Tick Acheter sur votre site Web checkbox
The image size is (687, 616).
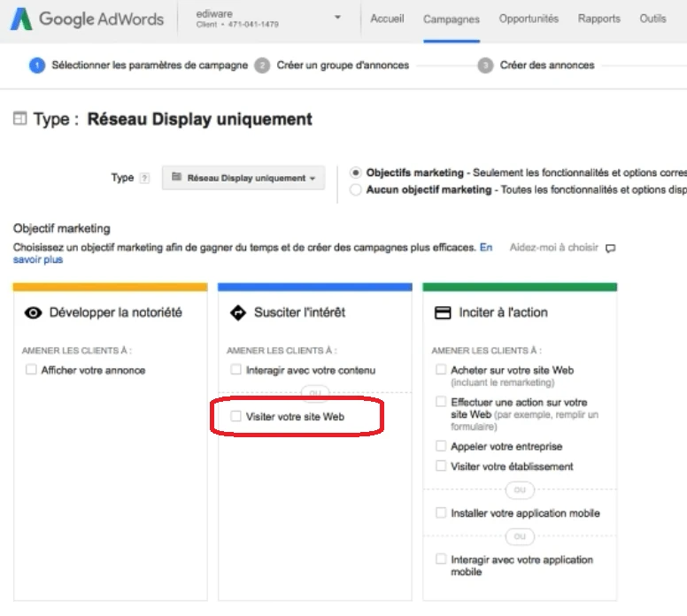coord(441,370)
